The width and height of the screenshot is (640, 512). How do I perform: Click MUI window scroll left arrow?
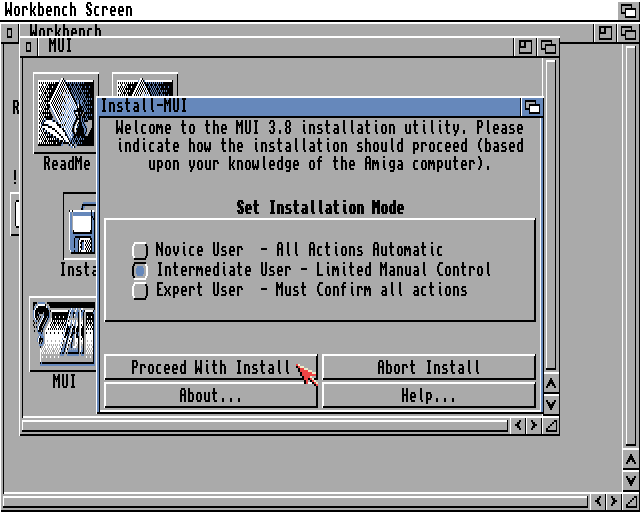[x=518, y=425]
